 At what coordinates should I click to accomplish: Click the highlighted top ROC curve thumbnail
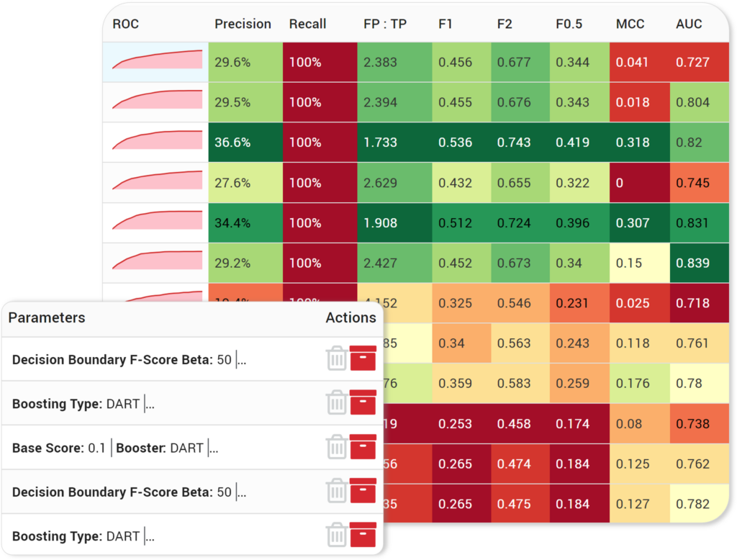coord(154,62)
